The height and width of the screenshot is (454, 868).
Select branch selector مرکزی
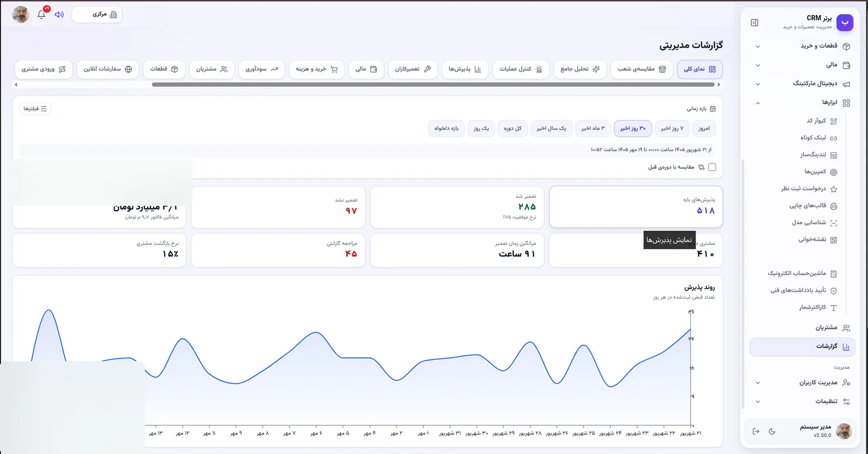coord(97,15)
